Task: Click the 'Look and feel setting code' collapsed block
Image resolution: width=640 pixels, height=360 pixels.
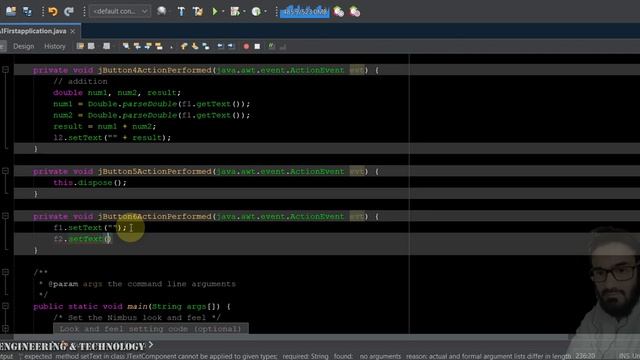Action: point(151,329)
